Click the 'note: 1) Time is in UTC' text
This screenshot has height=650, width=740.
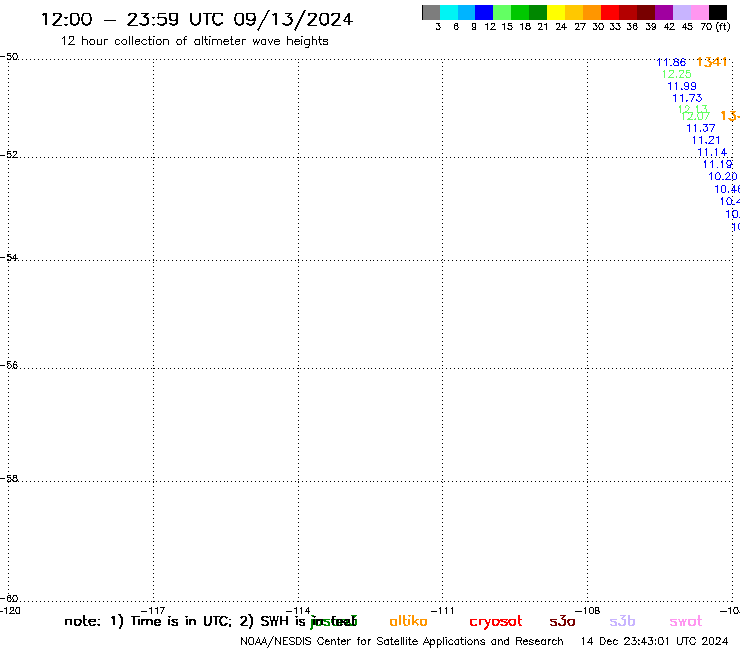(148, 621)
